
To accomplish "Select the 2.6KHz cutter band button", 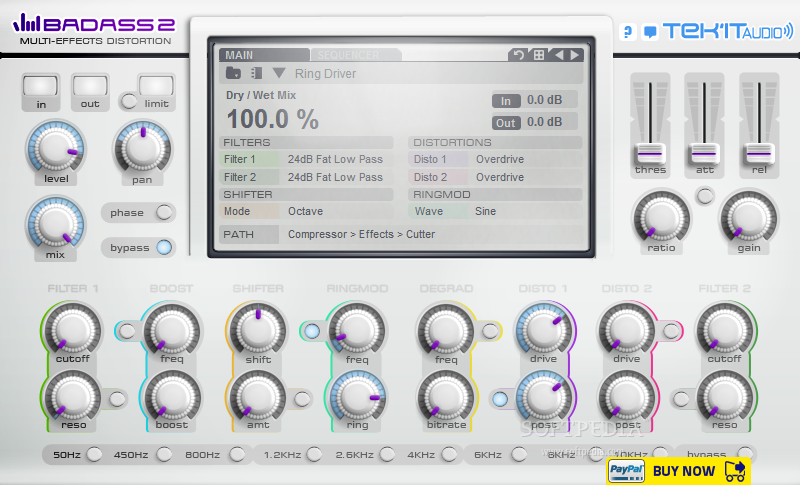I will tap(387, 454).
